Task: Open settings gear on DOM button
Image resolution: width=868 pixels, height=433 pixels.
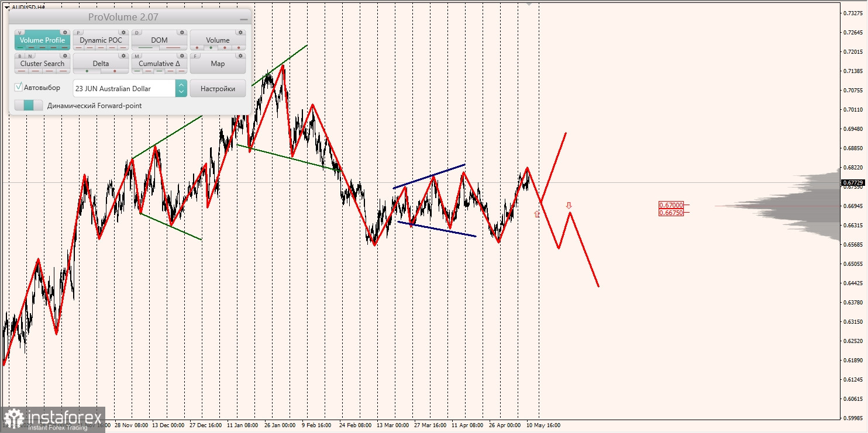Action: pyautogui.click(x=182, y=32)
